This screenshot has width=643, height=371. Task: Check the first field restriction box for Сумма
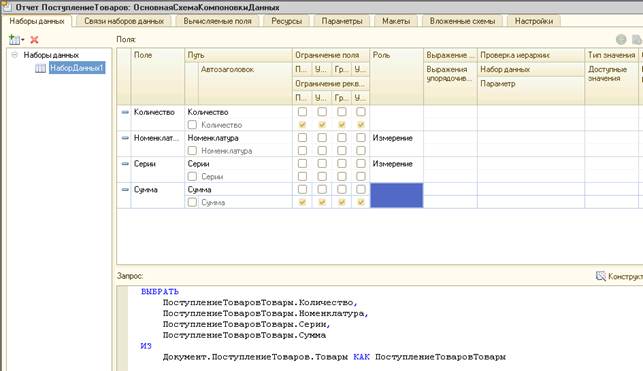[x=302, y=189]
